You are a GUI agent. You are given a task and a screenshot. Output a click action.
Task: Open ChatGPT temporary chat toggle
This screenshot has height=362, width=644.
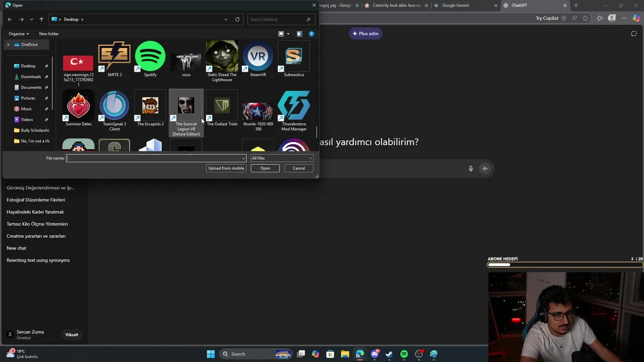634,34
